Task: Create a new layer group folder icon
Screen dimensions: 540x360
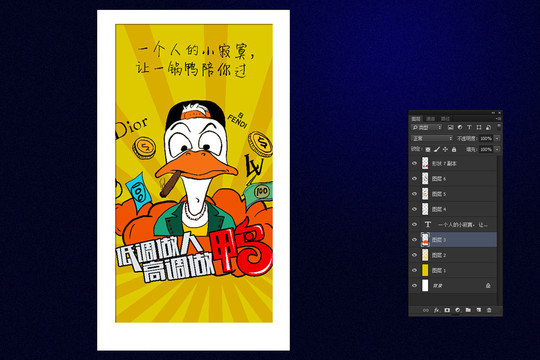Action: point(468,310)
